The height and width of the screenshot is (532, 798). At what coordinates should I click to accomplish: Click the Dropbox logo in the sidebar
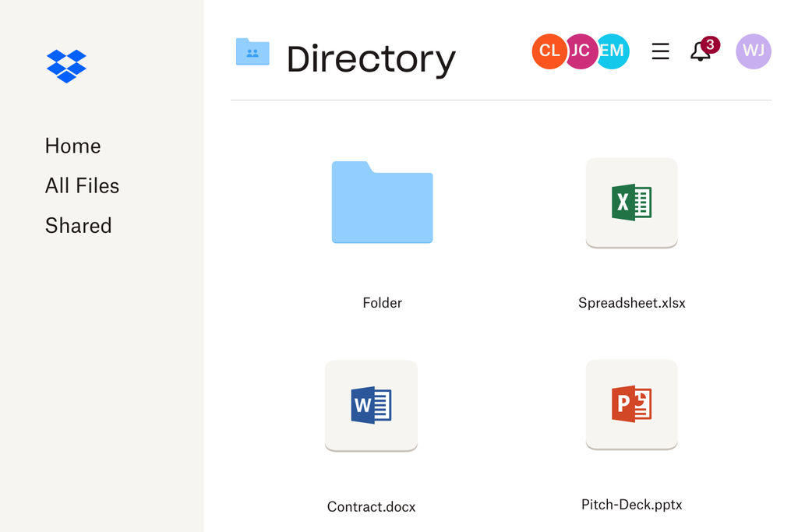(x=66, y=66)
